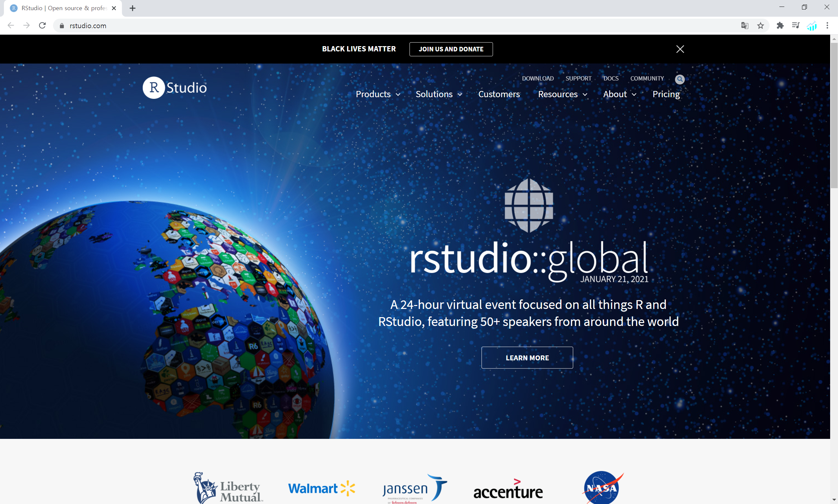Click the LEARN MORE button
The height and width of the screenshot is (504, 838).
tap(527, 358)
